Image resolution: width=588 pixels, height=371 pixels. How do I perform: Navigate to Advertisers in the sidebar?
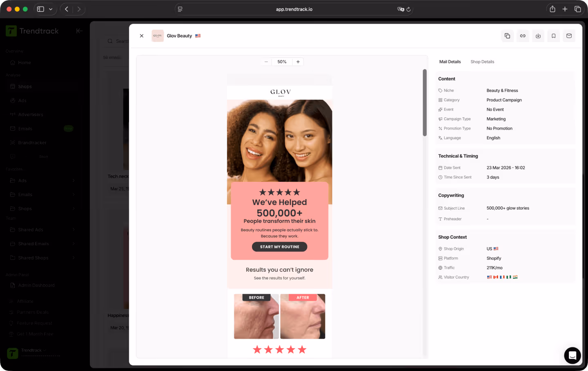tap(31, 114)
